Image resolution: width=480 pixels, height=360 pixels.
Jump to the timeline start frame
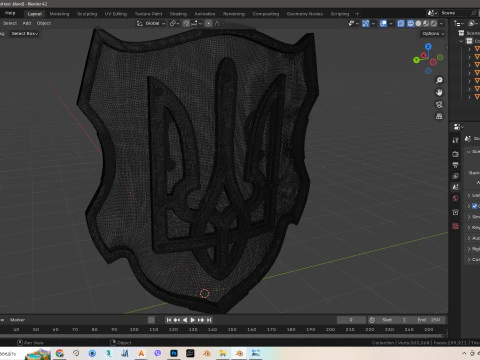[x=169, y=320]
